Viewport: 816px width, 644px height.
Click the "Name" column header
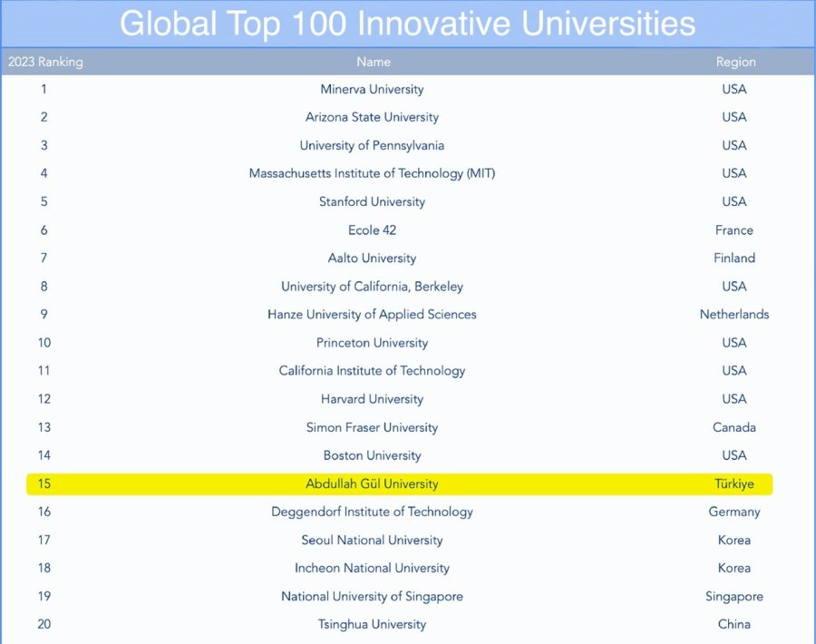[x=373, y=62]
